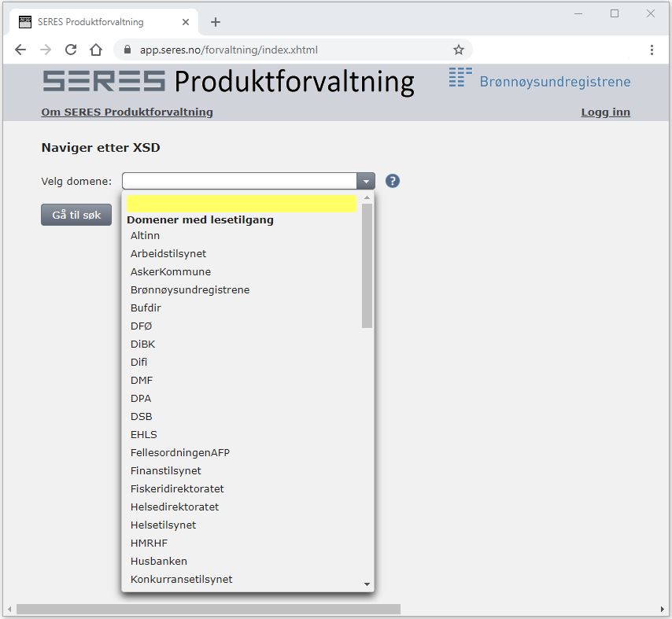Choose Husbanken from the list
Viewport: 672px width, 619px height.
pyautogui.click(x=242, y=561)
